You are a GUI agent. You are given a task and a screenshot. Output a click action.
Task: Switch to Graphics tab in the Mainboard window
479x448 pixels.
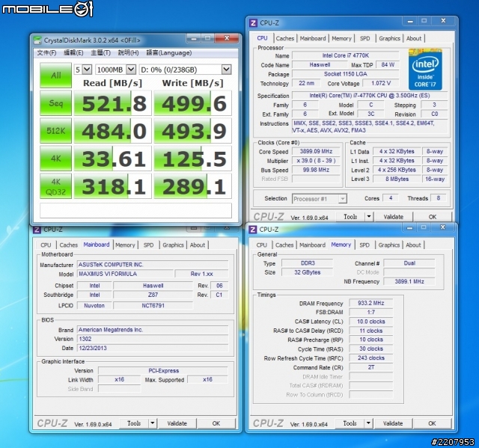[173, 245]
